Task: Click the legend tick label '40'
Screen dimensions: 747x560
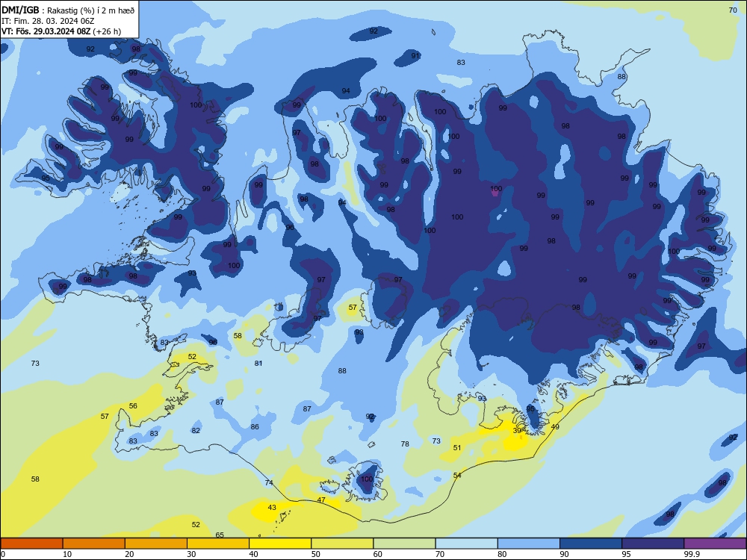Action: pyautogui.click(x=253, y=554)
